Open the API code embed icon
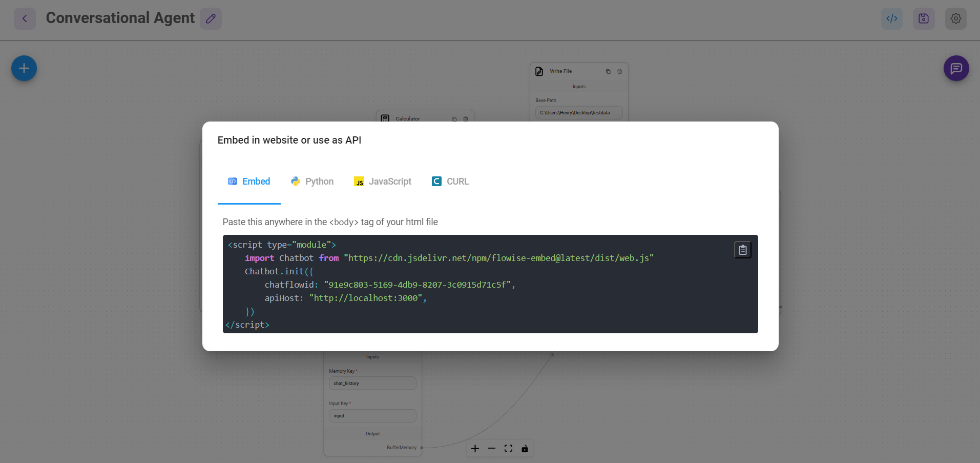980x463 pixels. pos(891,19)
